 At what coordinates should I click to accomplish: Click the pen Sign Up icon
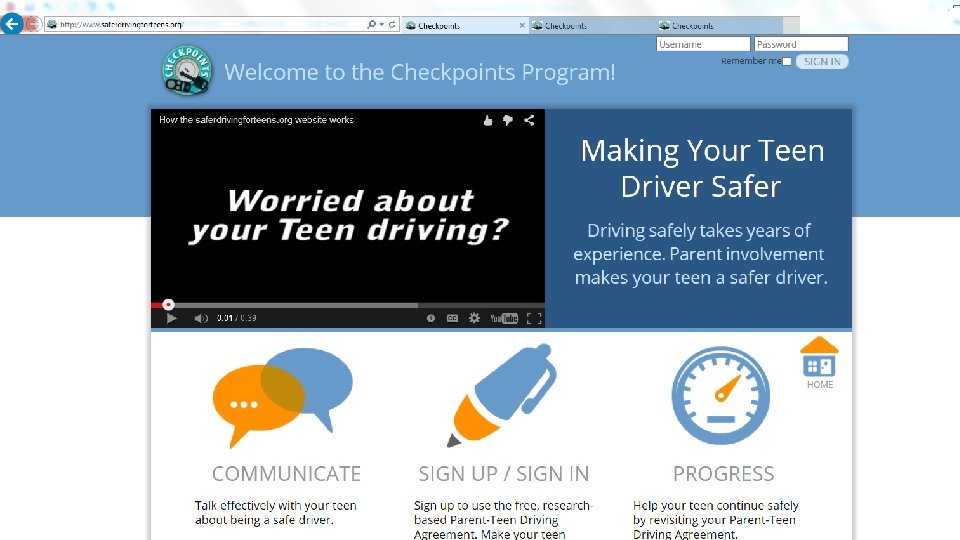503,396
